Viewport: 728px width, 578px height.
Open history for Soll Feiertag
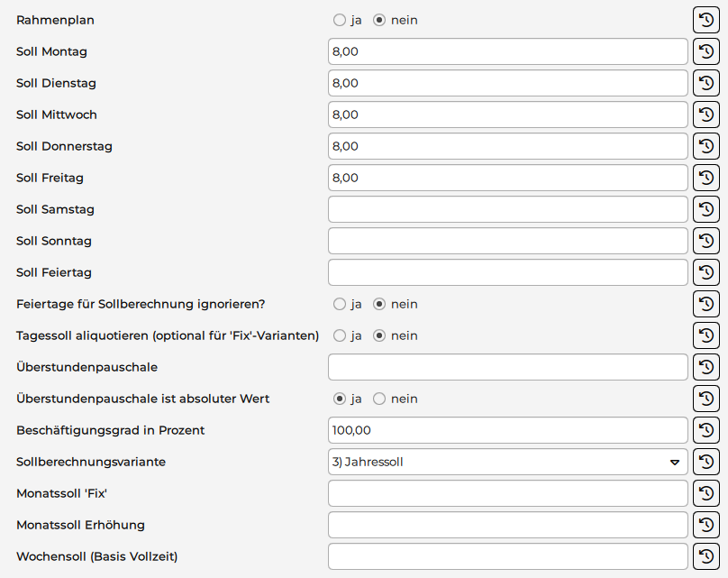[706, 272]
